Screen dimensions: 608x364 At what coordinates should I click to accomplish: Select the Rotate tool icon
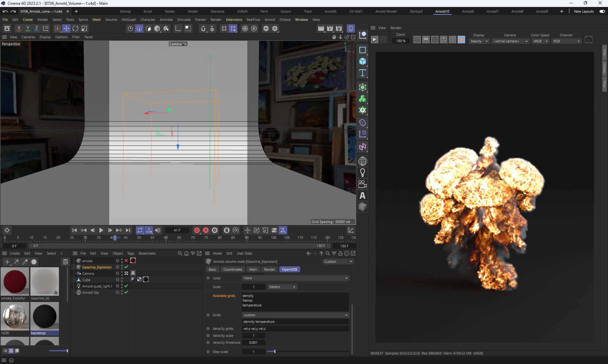pos(75,28)
